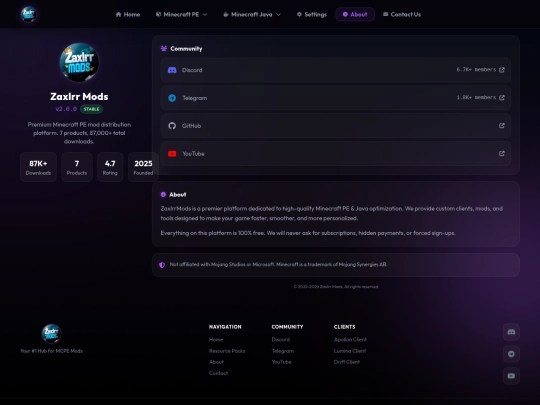Viewport: 540px width, 405px height.
Task: Open Telegram external link arrow icon
Action: (x=502, y=98)
